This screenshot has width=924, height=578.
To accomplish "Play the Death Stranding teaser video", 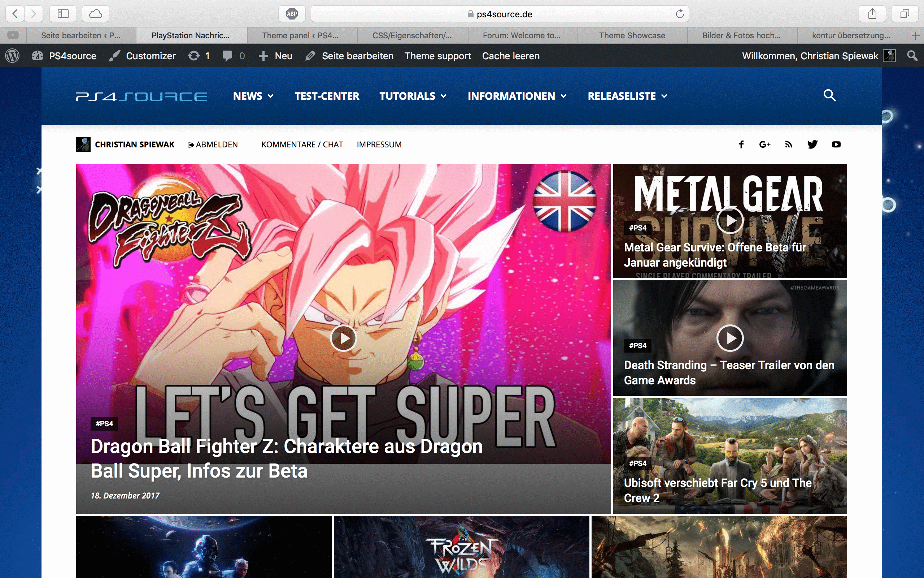I will coord(730,338).
